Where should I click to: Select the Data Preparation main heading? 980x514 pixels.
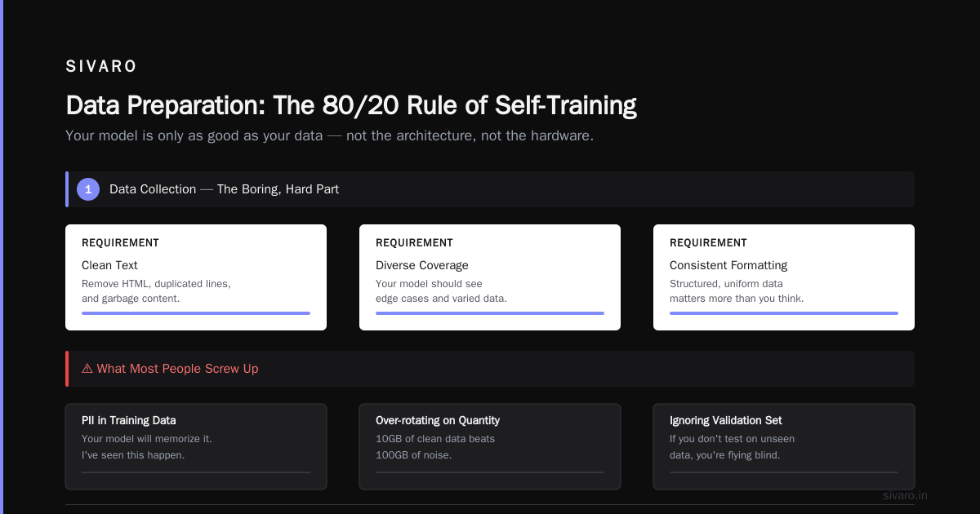click(351, 105)
